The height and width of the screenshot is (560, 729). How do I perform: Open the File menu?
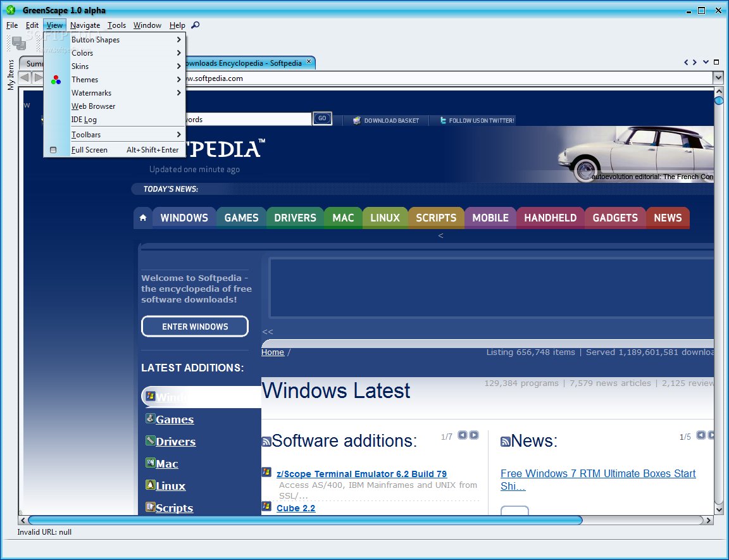coord(12,25)
